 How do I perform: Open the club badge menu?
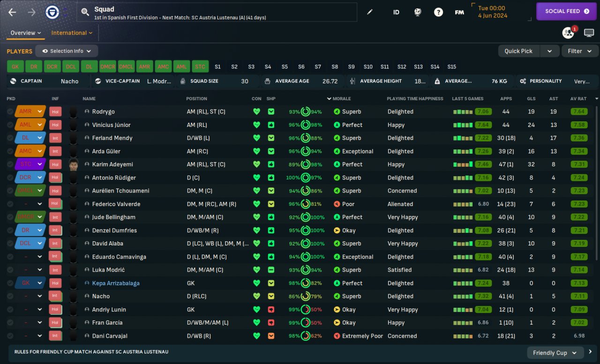coord(52,12)
